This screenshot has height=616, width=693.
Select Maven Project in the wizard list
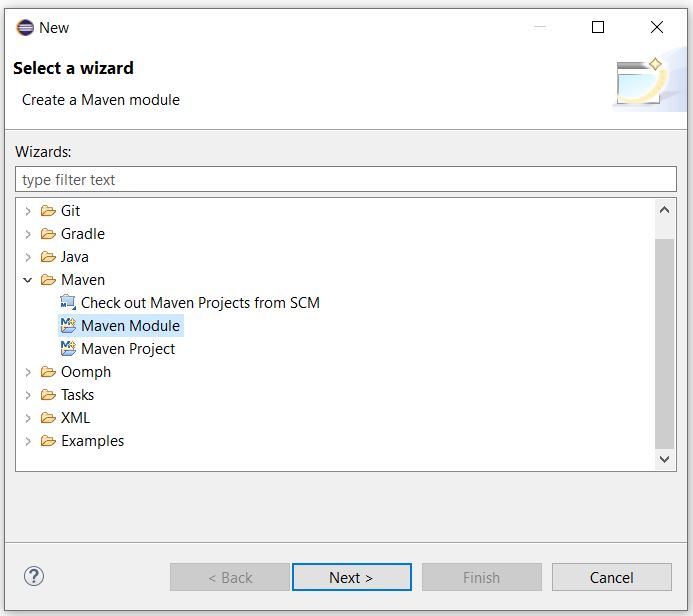click(128, 349)
